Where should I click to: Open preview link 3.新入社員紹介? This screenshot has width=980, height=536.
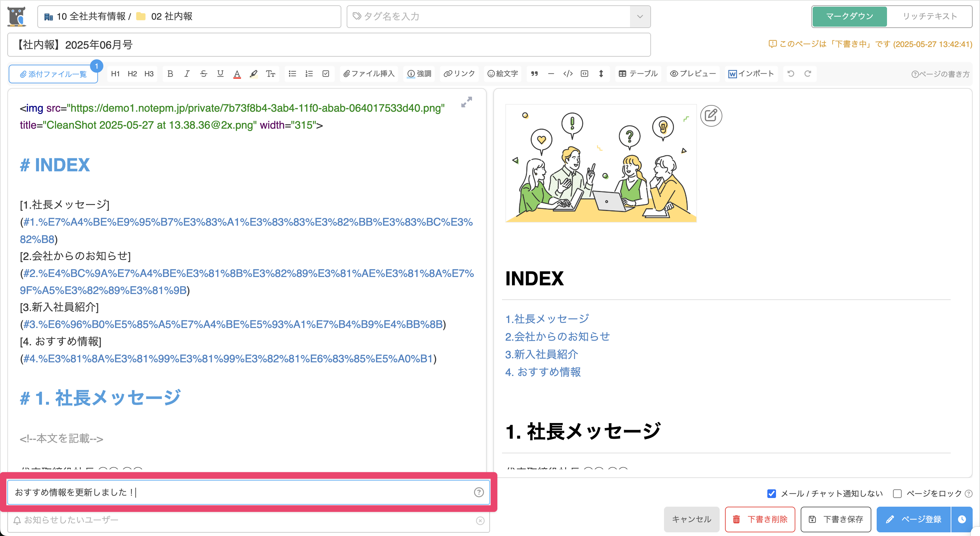[542, 355]
